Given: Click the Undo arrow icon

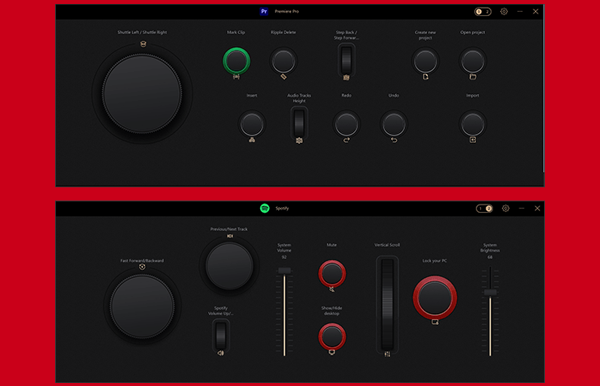Looking at the screenshot, I should click(394, 140).
